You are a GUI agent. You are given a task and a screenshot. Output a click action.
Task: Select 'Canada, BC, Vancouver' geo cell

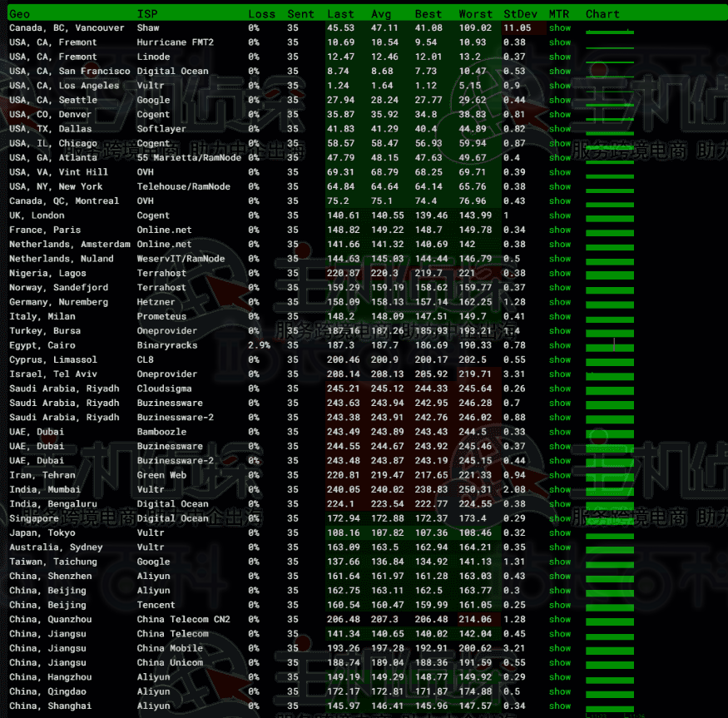67,27
